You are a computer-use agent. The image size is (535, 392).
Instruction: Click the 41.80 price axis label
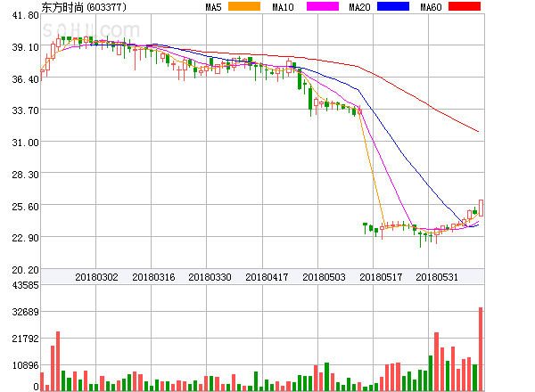26,15
